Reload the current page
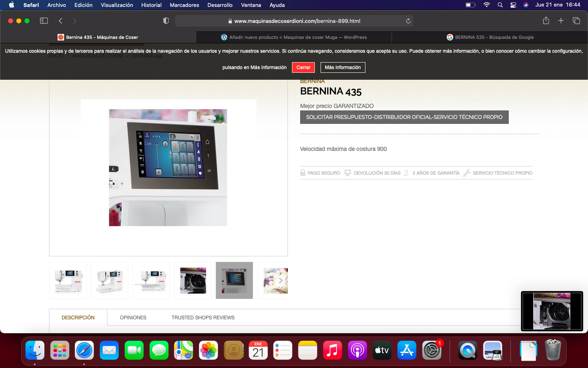 408,21
